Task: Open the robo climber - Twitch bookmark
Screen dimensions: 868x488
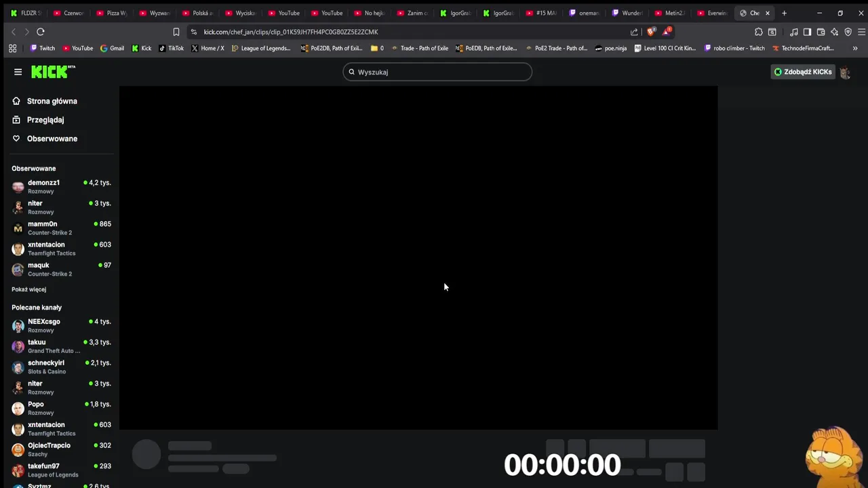Action: [x=734, y=48]
